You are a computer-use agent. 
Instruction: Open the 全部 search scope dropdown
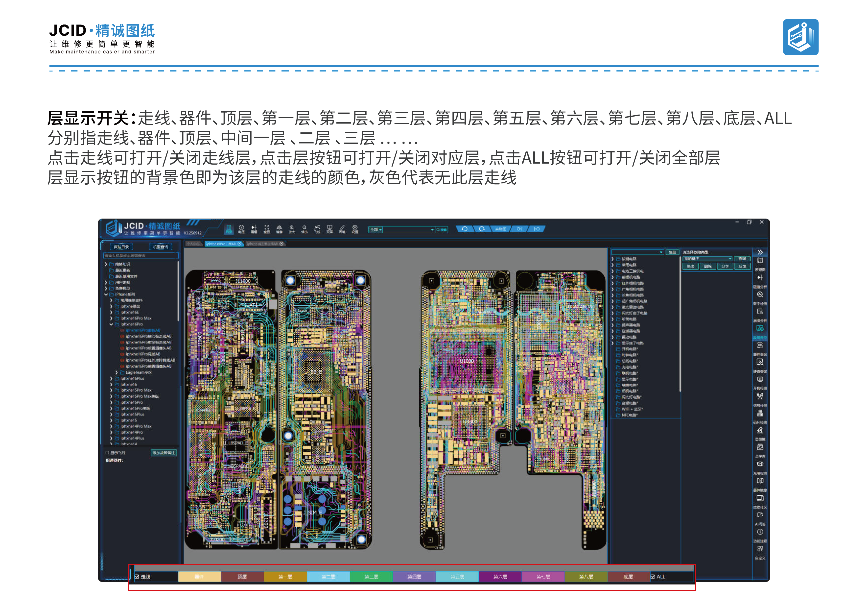pos(376,230)
